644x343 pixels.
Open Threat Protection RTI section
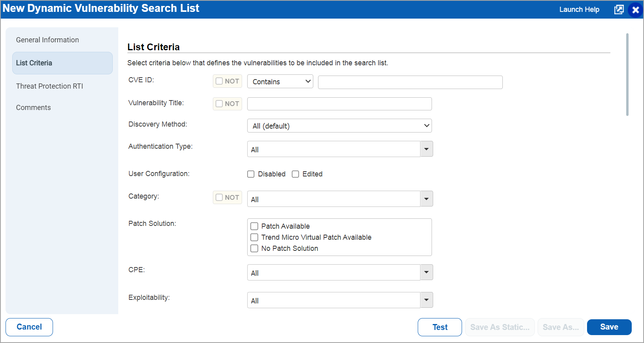point(49,86)
